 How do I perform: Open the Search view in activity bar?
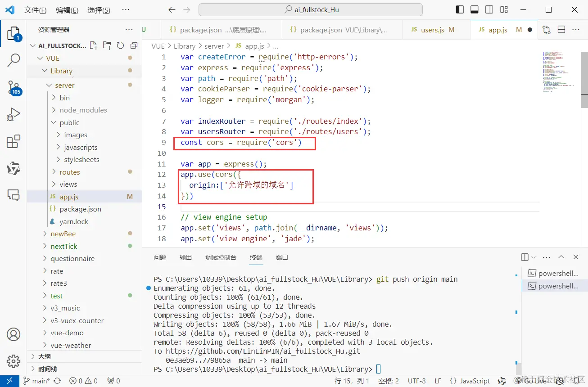[14, 60]
